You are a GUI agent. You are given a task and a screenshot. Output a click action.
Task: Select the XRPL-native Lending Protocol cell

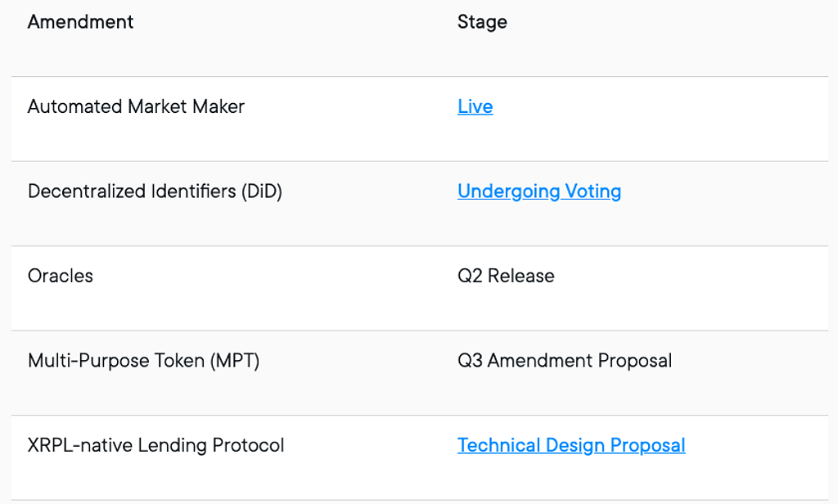tap(156, 445)
